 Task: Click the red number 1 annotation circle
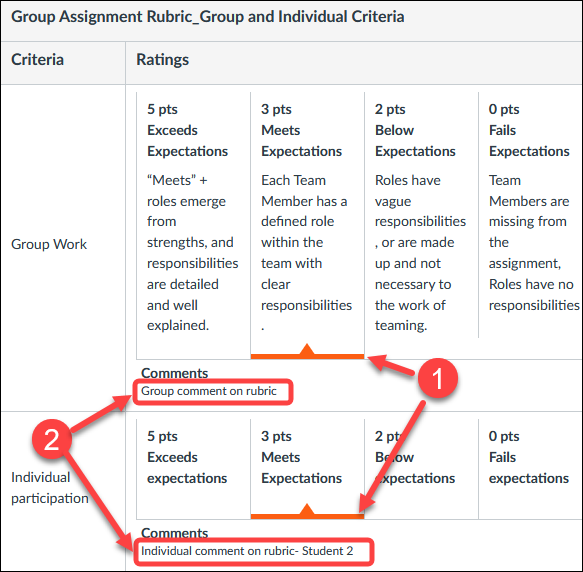(438, 378)
